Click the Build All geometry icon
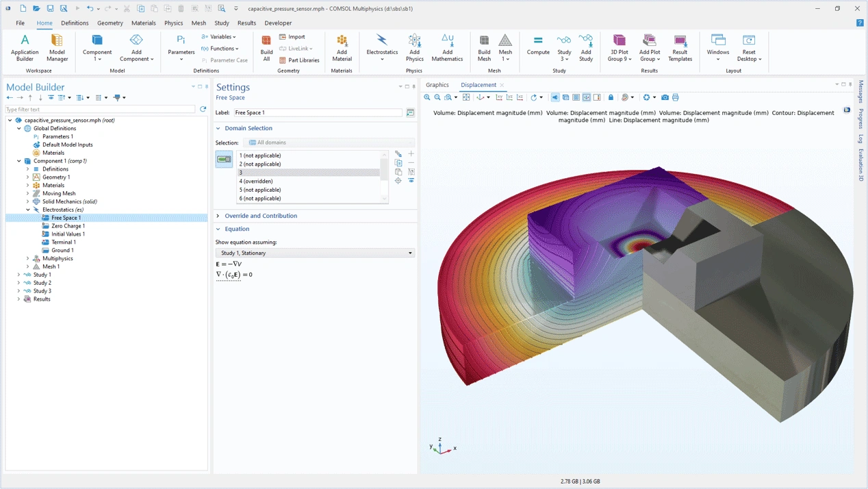Screen dimensions: 868x489 266,47
